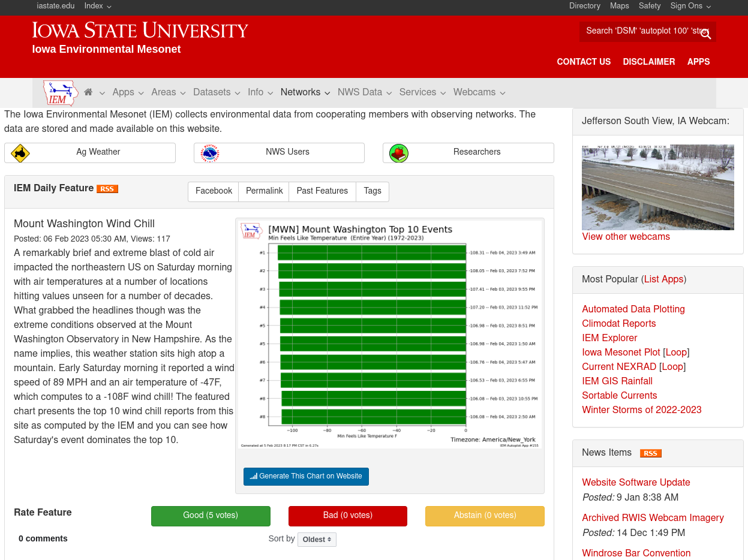The width and height of the screenshot is (748, 560).
Task: Click the Researchers button
Action: point(468,153)
